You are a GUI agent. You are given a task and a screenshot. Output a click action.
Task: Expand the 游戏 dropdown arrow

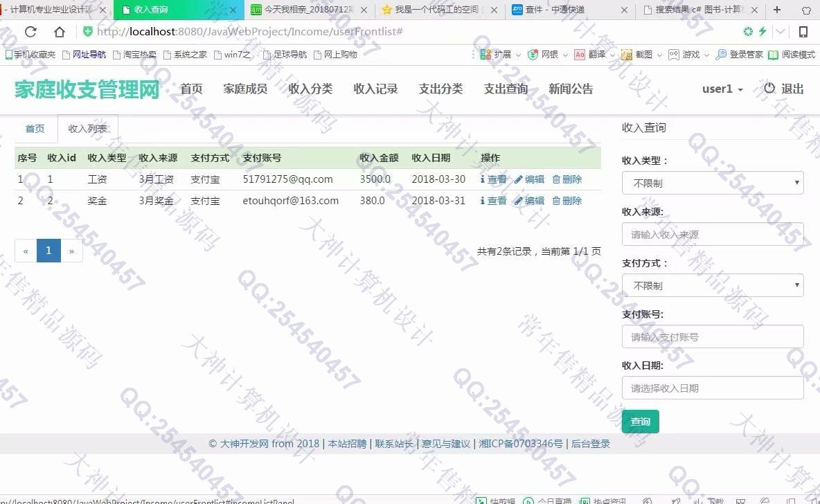pos(706,55)
